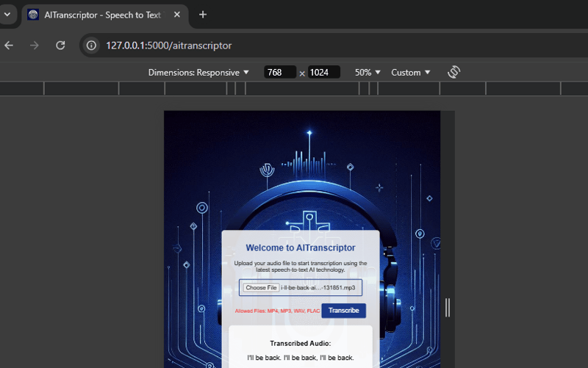The image size is (588, 368).
Task: Reload the AITranscriptor page
Action: tap(61, 46)
